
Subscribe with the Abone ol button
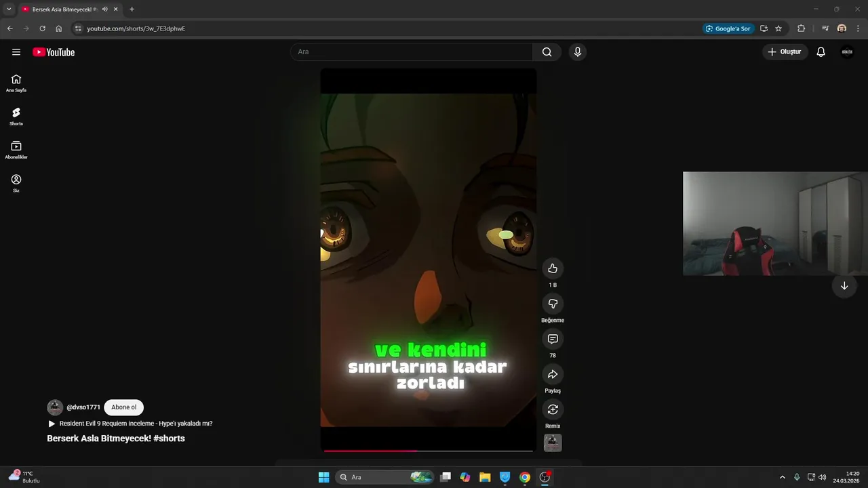tap(124, 407)
